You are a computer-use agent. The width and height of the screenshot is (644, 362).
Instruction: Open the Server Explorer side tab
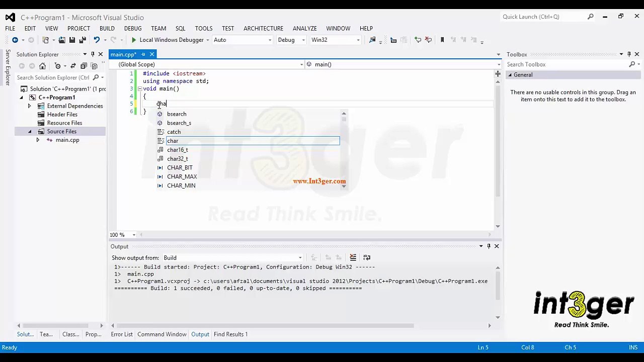7,67
